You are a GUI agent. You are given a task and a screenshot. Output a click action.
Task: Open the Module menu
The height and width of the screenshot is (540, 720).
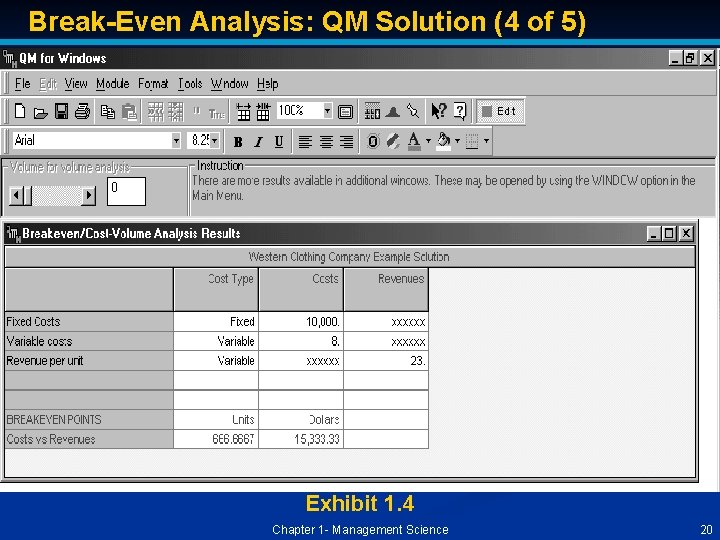[x=112, y=84]
